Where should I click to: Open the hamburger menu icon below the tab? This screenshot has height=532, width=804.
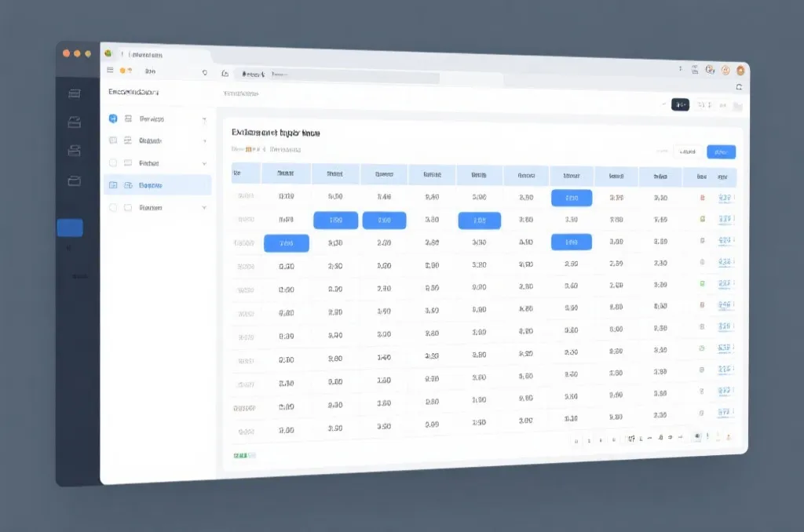coord(110,70)
